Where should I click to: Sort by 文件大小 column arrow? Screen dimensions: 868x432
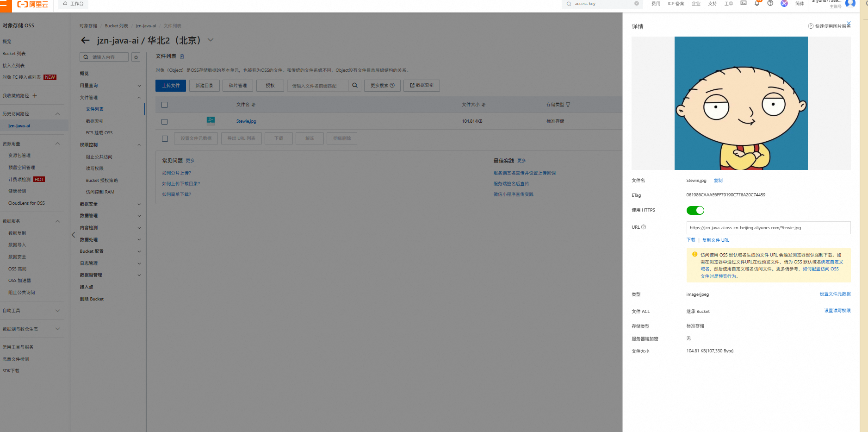click(x=484, y=105)
